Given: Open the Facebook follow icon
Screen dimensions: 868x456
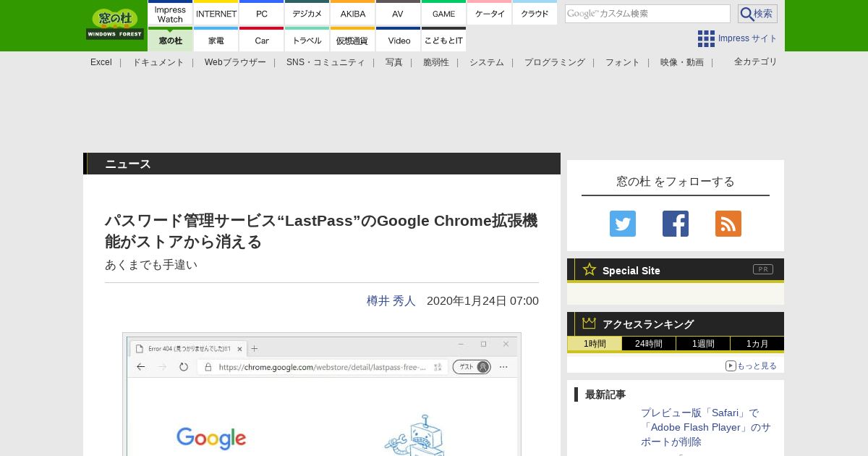Looking at the screenshot, I should tap(676, 224).
